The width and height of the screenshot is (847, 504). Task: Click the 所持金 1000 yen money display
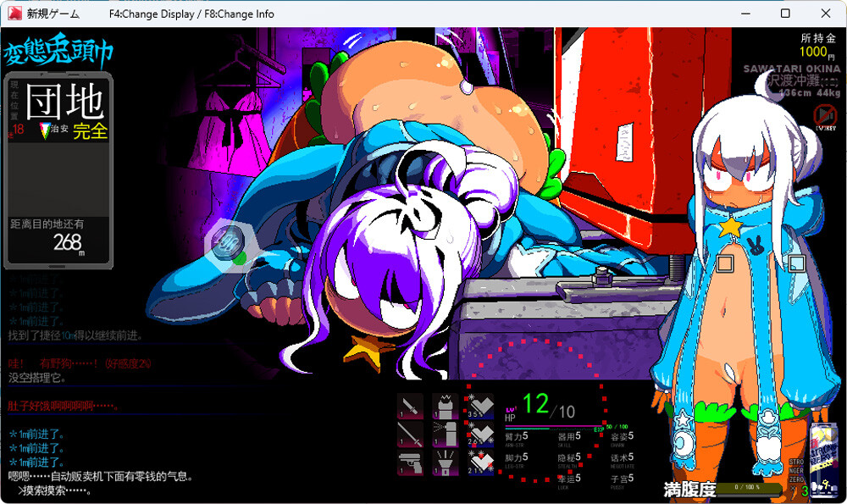pyautogui.click(x=818, y=46)
